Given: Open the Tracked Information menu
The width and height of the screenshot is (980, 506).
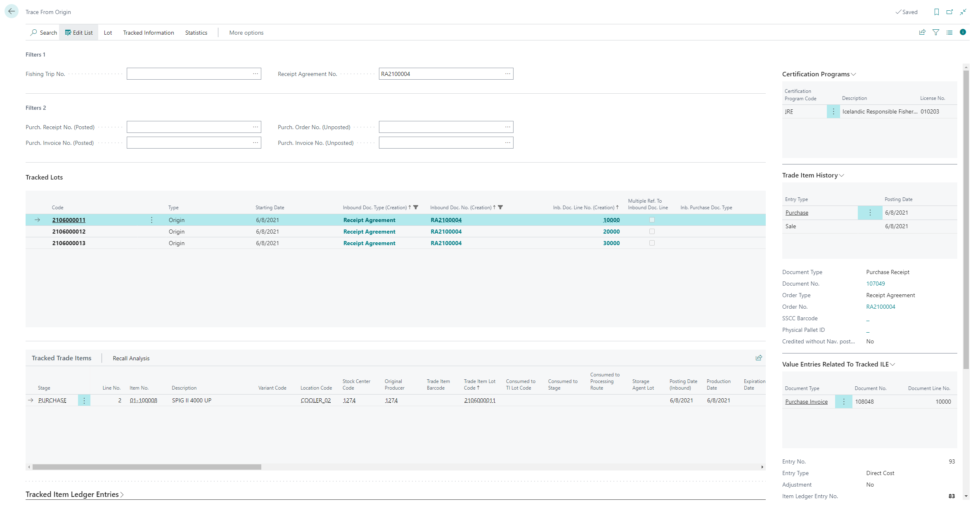Looking at the screenshot, I should pyautogui.click(x=148, y=33).
